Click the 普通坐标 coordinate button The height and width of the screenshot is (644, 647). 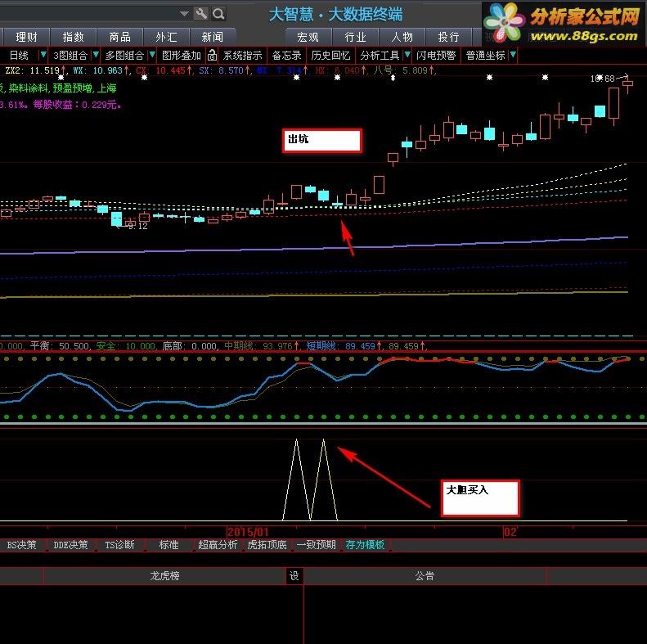[x=486, y=56]
